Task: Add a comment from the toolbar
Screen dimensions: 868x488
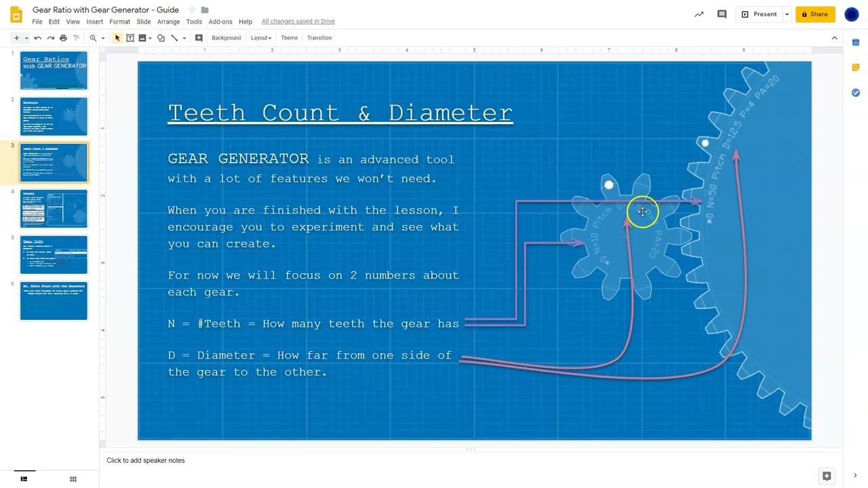Action: [199, 38]
